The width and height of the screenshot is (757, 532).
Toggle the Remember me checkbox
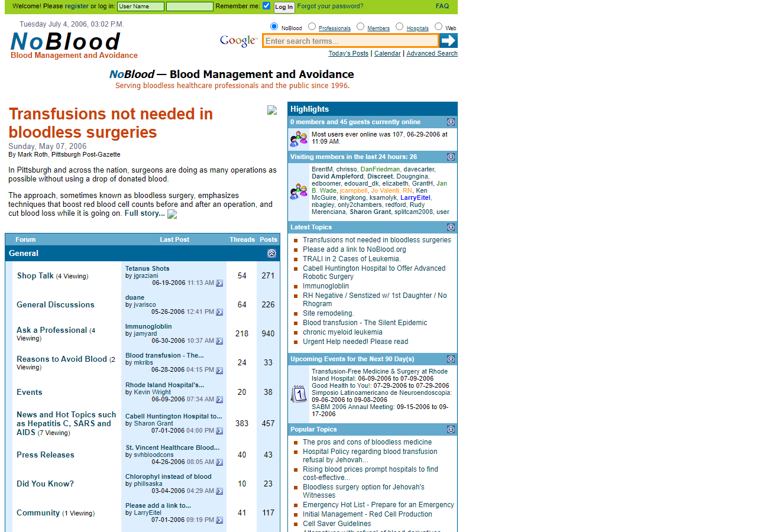(266, 6)
